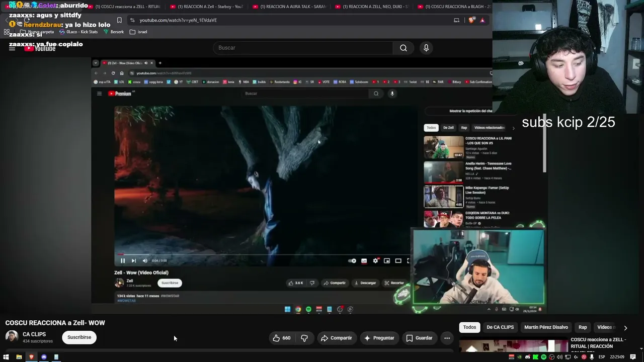The image size is (644, 362).
Task: Like the video with 660 likes
Action: point(281,338)
